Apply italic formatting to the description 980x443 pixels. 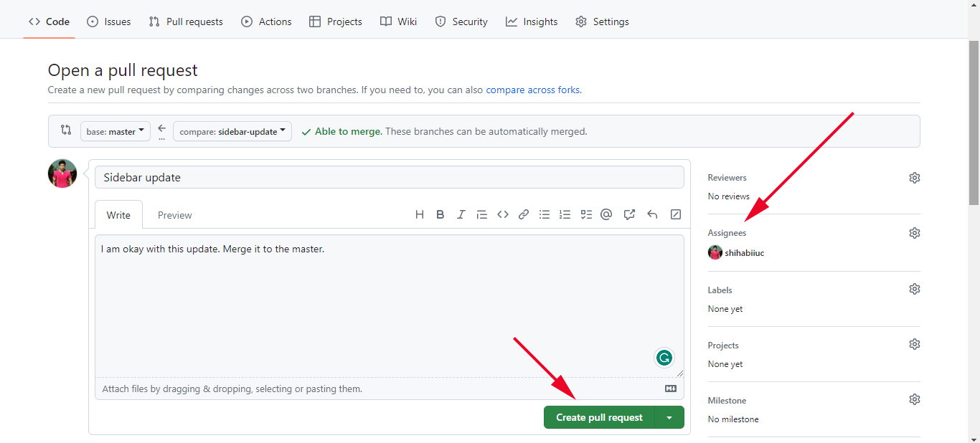461,214
